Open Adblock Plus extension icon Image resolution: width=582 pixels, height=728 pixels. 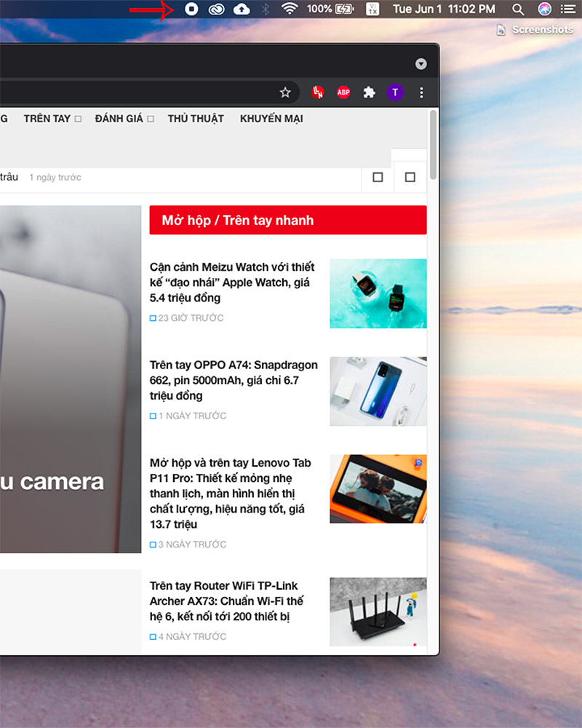[343, 92]
